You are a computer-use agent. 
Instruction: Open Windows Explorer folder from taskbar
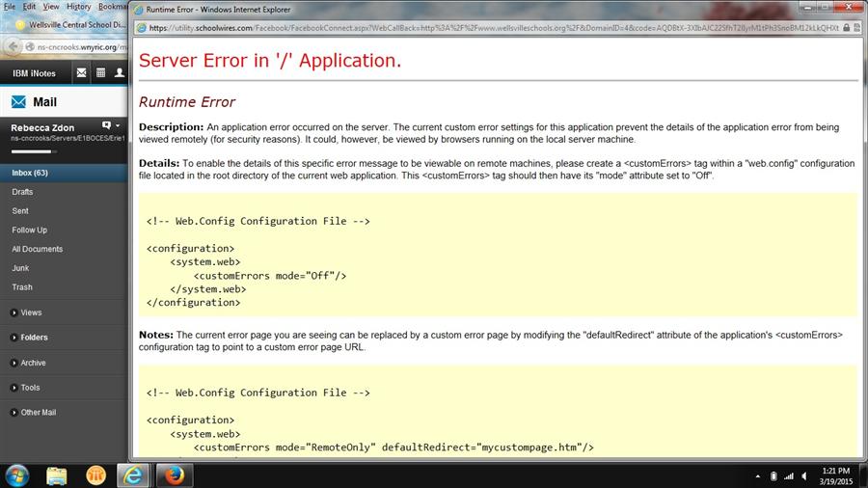[x=57, y=475]
